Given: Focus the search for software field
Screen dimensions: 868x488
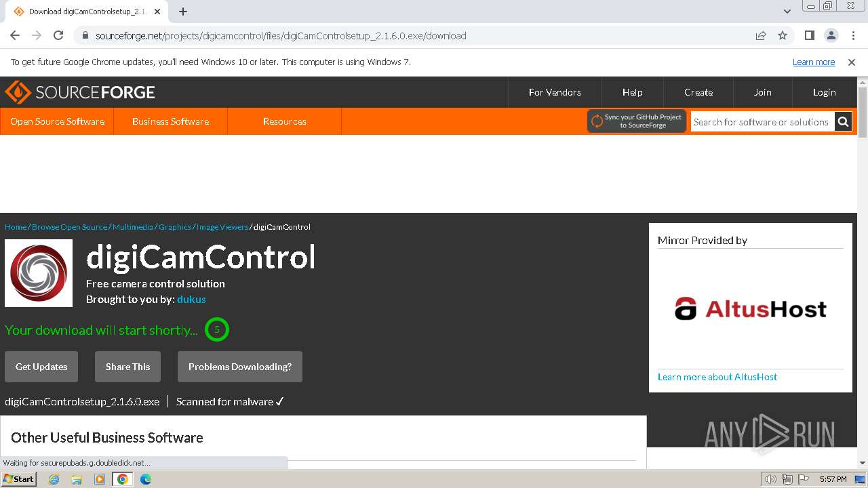Looking at the screenshot, I should tap(762, 122).
